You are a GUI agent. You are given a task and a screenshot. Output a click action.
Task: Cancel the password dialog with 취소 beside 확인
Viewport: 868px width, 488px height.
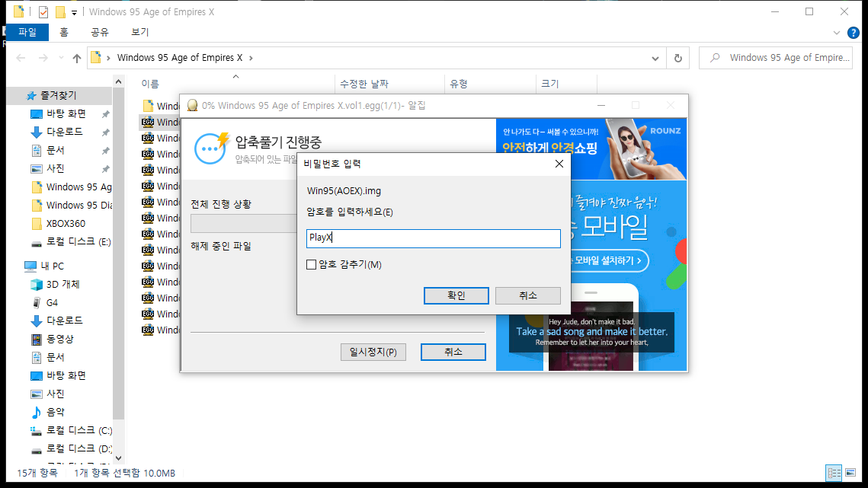coord(527,295)
